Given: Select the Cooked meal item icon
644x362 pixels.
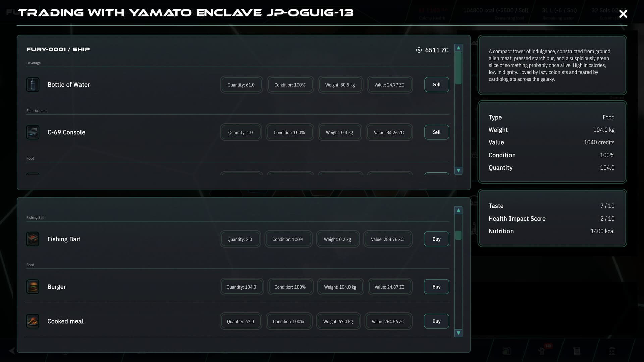Looking at the screenshot, I should point(33,321).
